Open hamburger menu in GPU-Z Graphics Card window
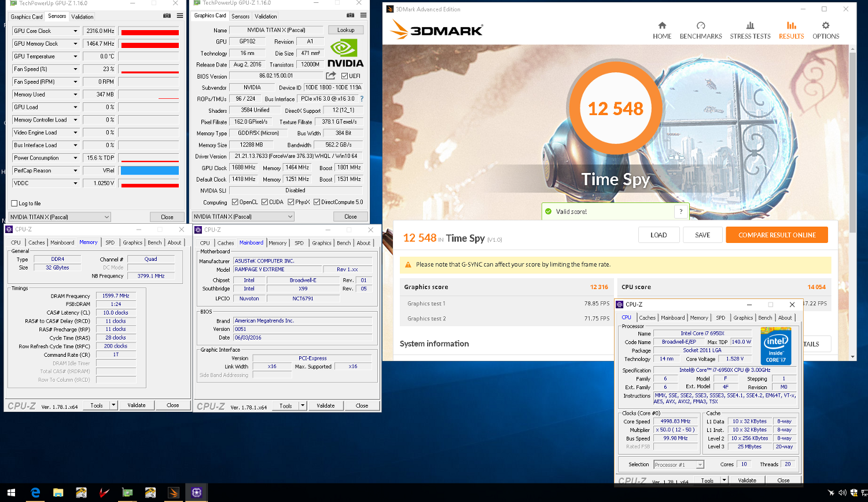The width and height of the screenshot is (868, 502). pos(363,16)
